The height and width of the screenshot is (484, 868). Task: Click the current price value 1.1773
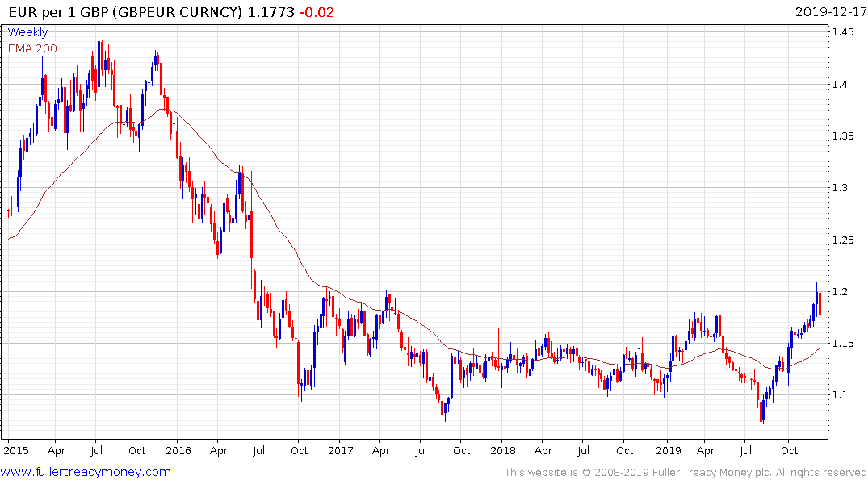click(x=270, y=12)
